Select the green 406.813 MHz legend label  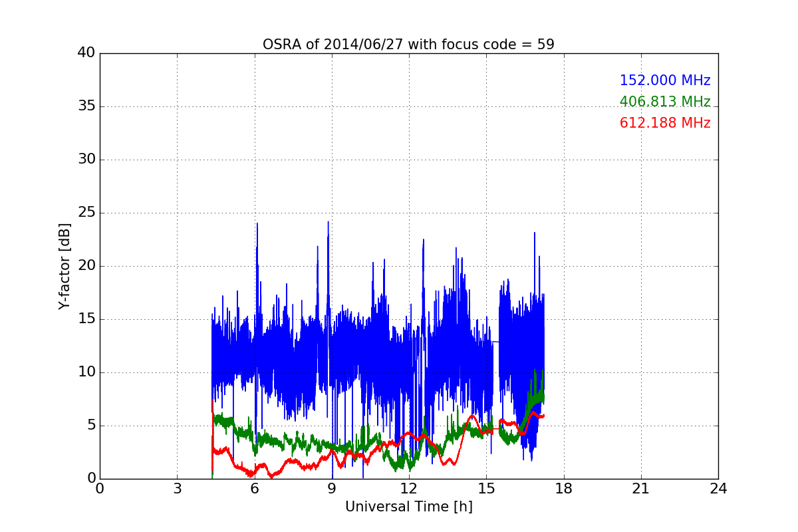click(x=665, y=102)
